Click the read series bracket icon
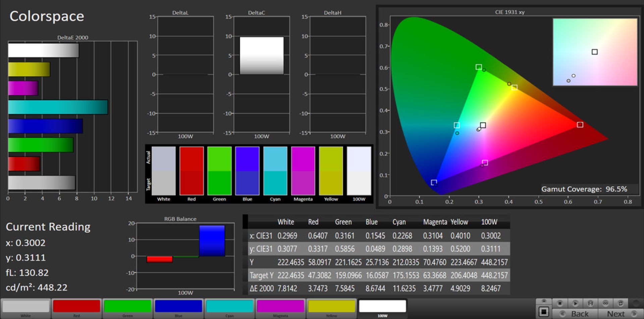 590,303
